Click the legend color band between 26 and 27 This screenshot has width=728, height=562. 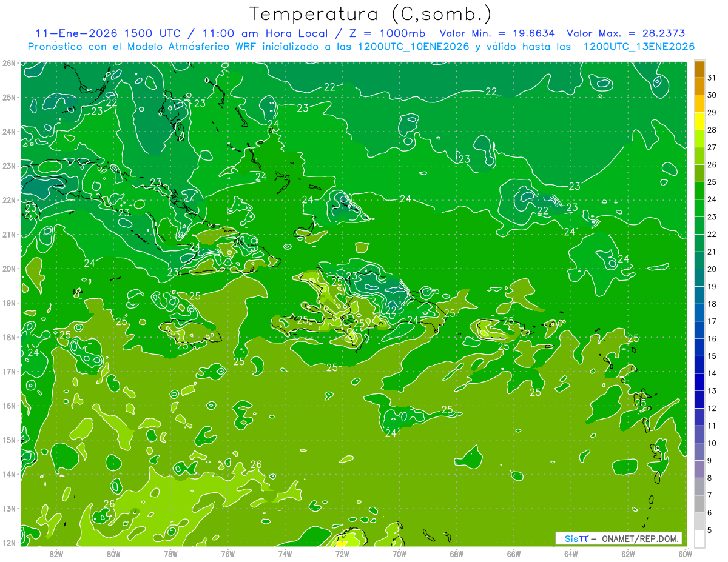coord(699,155)
